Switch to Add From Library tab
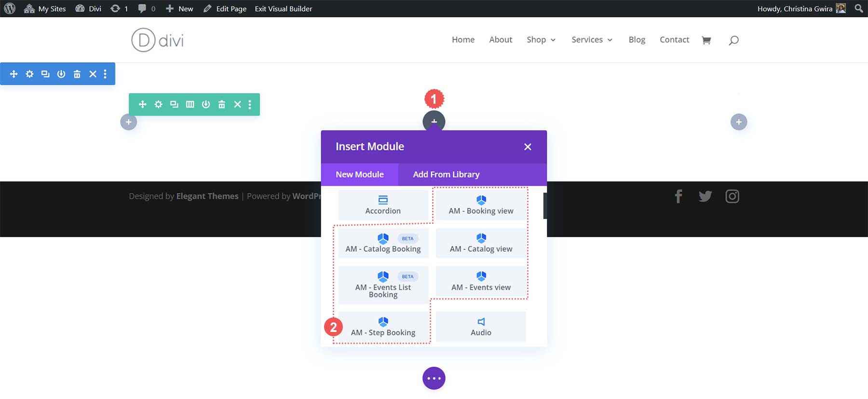The width and height of the screenshot is (868, 399). tap(446, 174)
